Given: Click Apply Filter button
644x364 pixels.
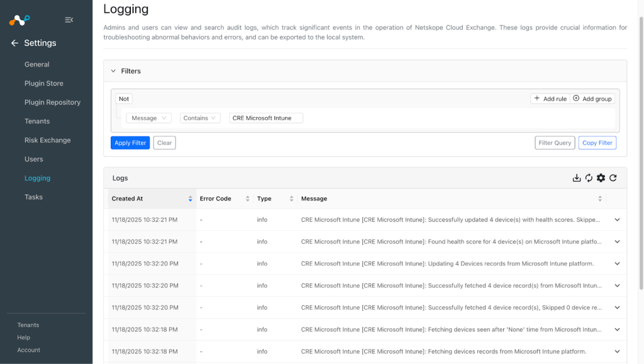Looking at the screenshot, I should coord(130,143).
